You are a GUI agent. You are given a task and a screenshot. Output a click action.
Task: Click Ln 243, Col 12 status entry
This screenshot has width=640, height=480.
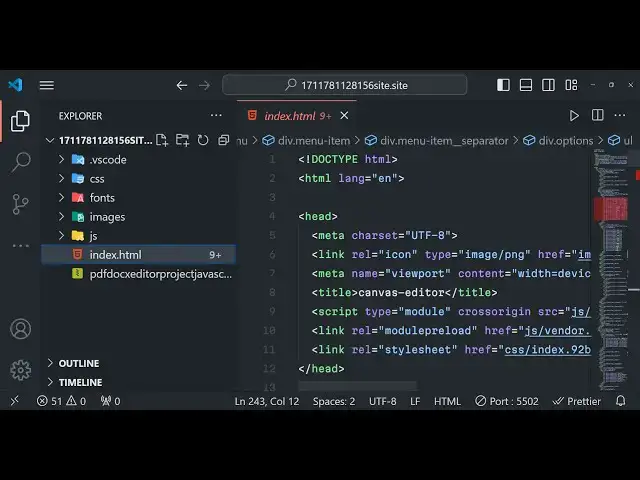267,401
